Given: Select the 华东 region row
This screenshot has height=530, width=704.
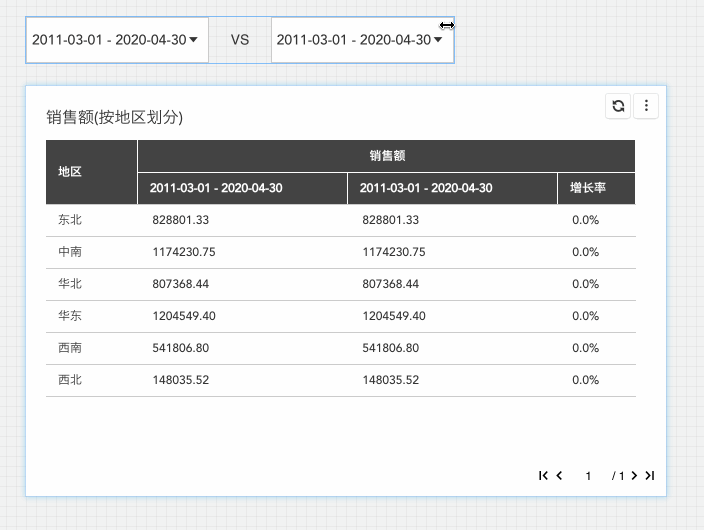Looking at the screenshot, I should click(341, 316).
